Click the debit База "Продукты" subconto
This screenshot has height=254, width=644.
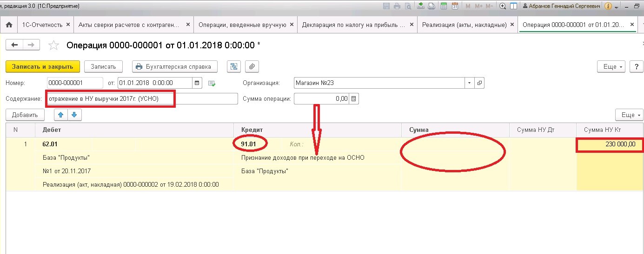pos(66,157)
